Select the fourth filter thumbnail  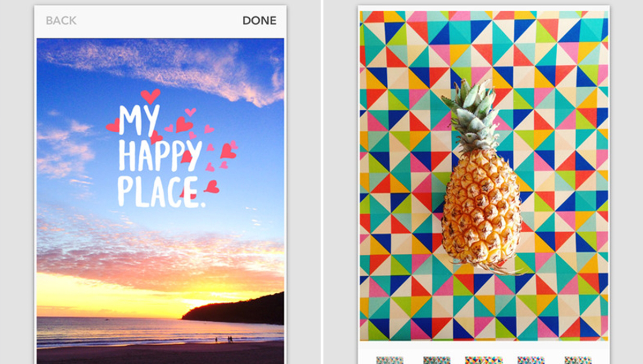pos(530,360)
